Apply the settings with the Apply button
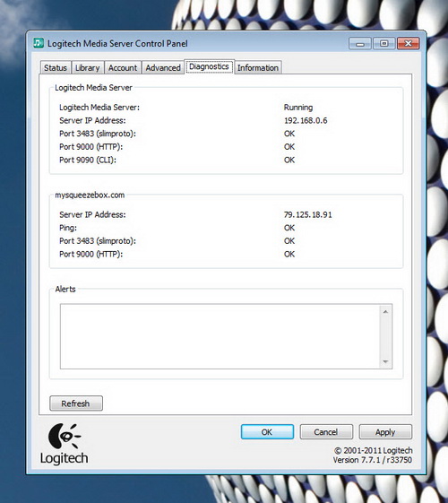 coord(385,432)
